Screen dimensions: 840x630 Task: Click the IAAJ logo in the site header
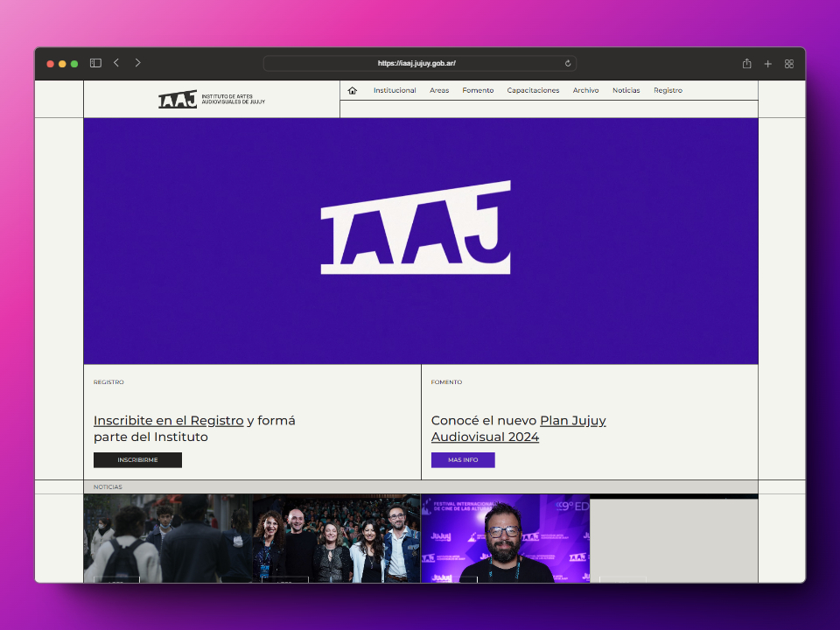[x=211, y=100]
